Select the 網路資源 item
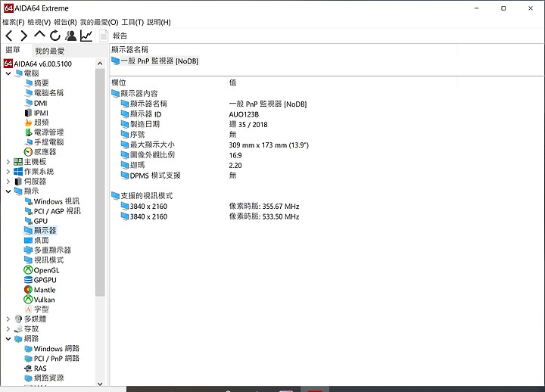This screenshot has height=392, width=545. pos(44,378)
